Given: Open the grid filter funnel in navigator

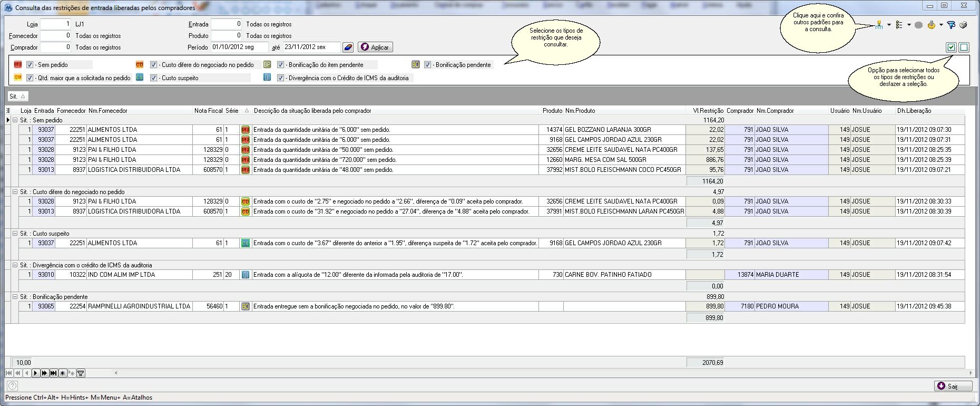Looking at the screenshot, I should pyautogui.click(x=81, y=373).
